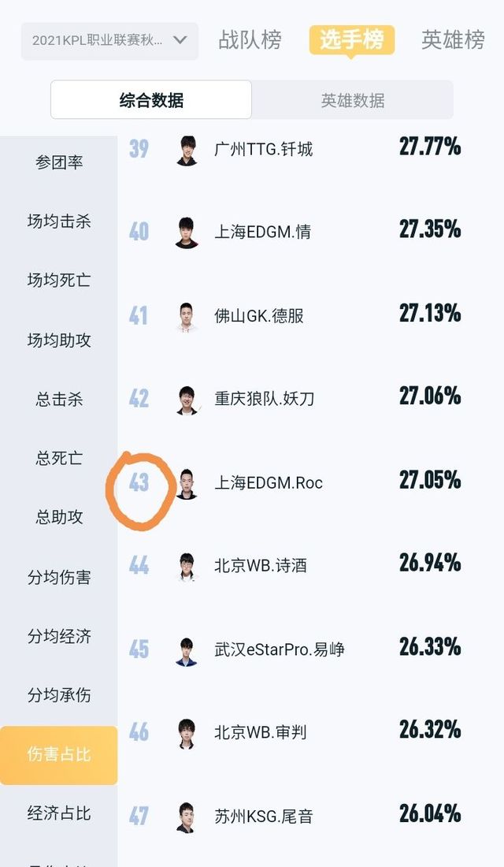Click avatar of 上海EDGM.Roc
Image resolution: width=504 pixels, height=867 pixels.
(x=187, y=482)
